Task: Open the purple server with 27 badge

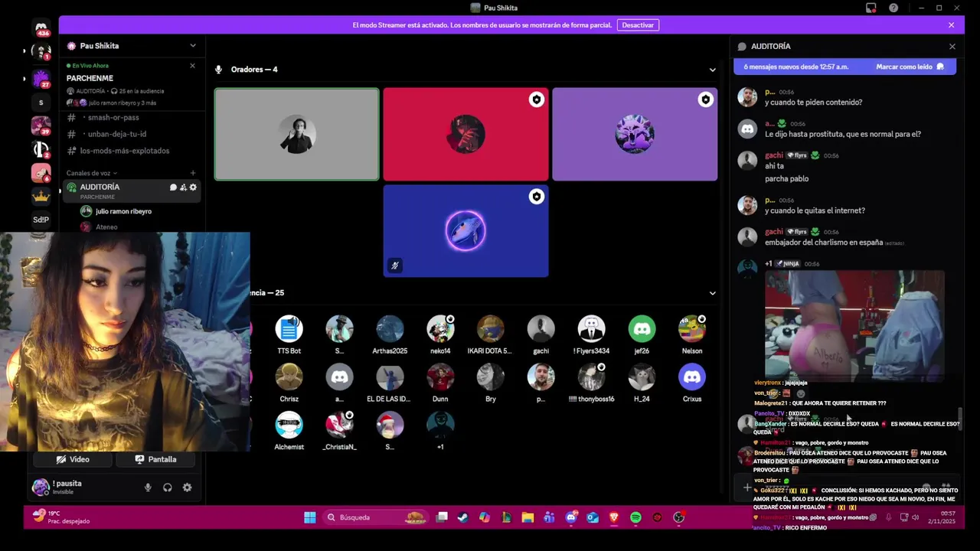Action: tap(41, 78)
